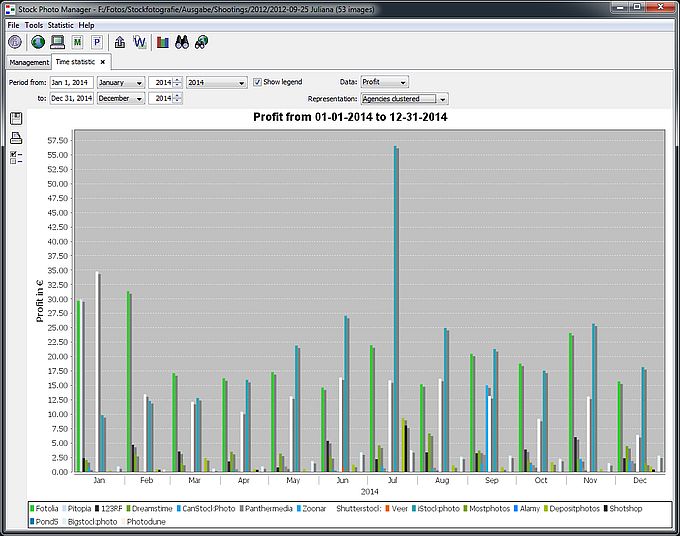Click the Dec label on the x-axis

[640, 480]
